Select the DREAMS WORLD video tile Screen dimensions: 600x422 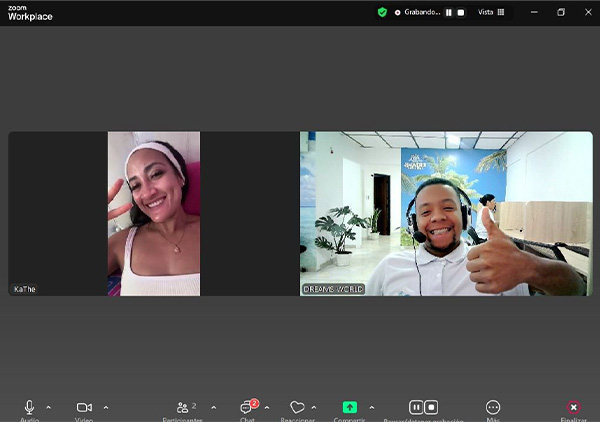(446, 213)
